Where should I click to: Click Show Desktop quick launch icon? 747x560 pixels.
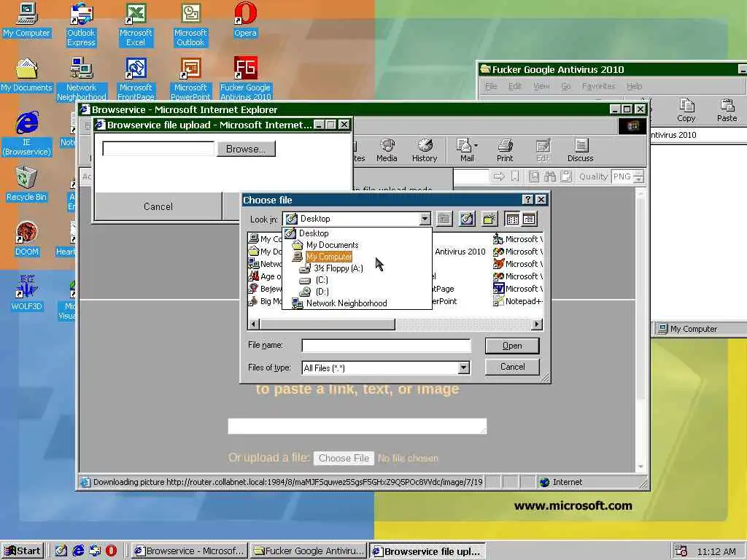(61, 551)
